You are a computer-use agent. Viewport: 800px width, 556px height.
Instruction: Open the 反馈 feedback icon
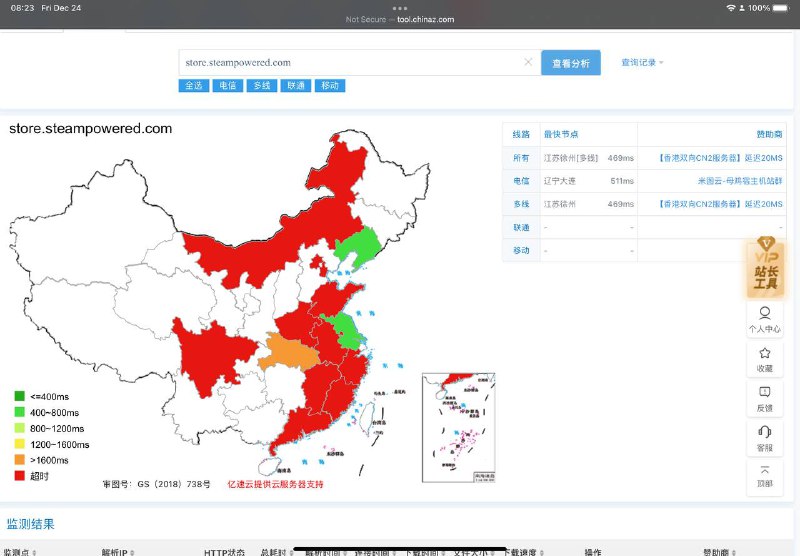coord(765,399)
